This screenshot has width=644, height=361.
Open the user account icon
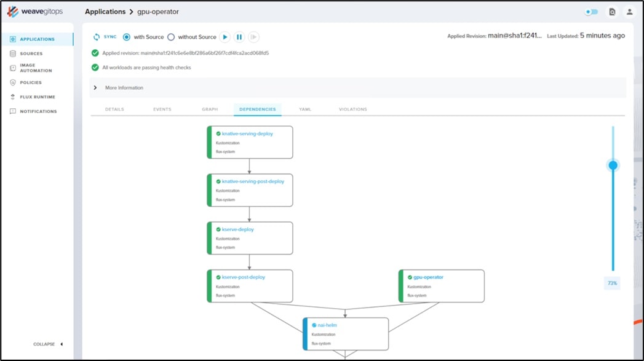(629, 12)
